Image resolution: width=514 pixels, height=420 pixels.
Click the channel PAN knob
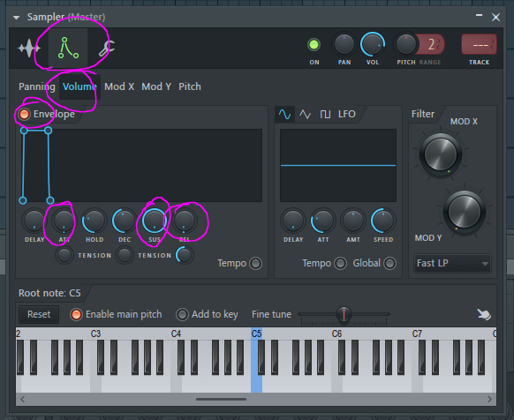coord(344,44)
